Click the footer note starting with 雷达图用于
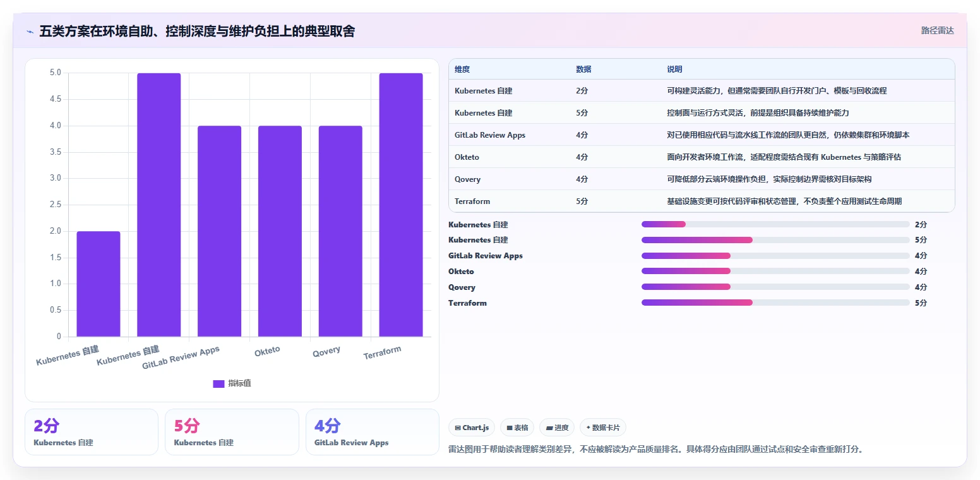The height and width of the screenshot is (480, 980). pyautogui.click(x=655, y=450)
